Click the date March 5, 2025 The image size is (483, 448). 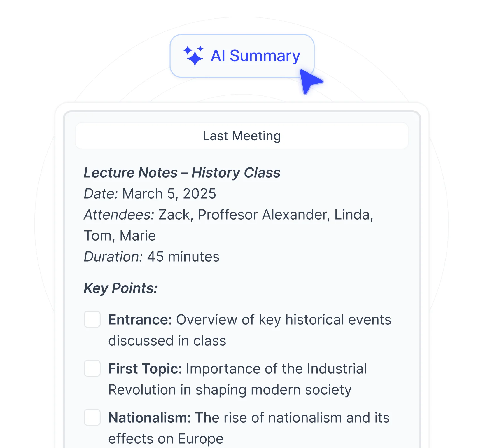169,194
